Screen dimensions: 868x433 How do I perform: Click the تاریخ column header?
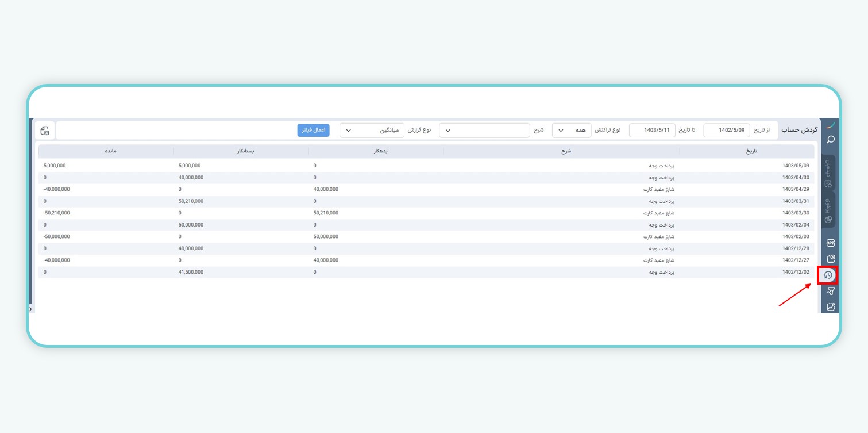tap(747, 151)
